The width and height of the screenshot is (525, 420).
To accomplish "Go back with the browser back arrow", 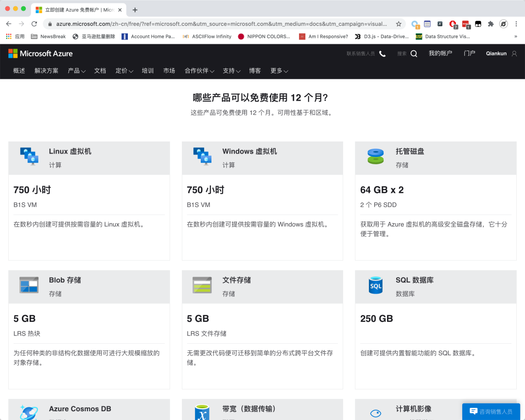I will coord(9,24).
